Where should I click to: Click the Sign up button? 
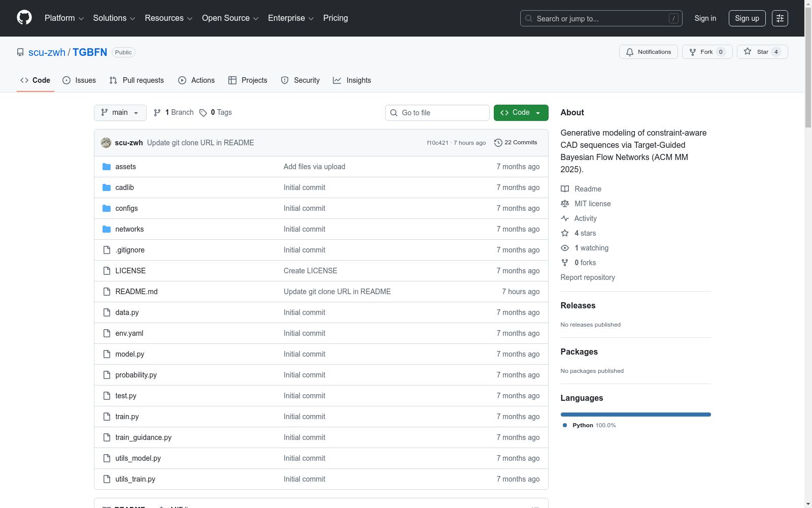tap(747, 18)
